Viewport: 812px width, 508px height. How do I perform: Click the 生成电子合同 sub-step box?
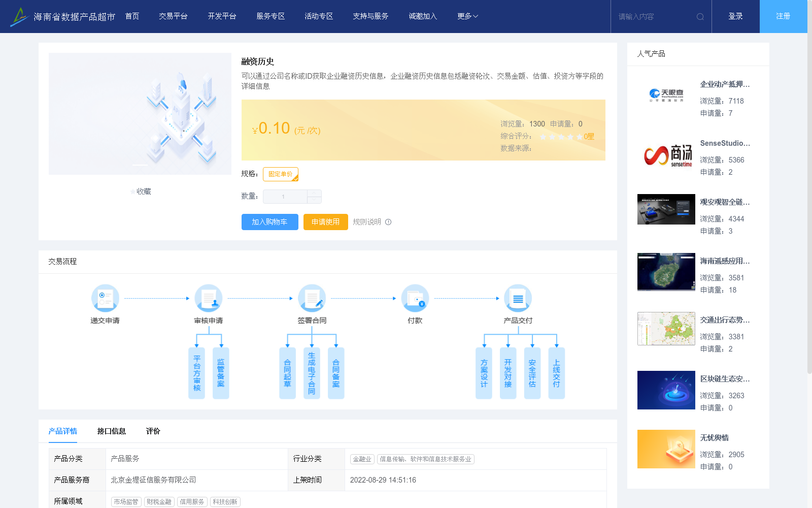tap(312, 373)
